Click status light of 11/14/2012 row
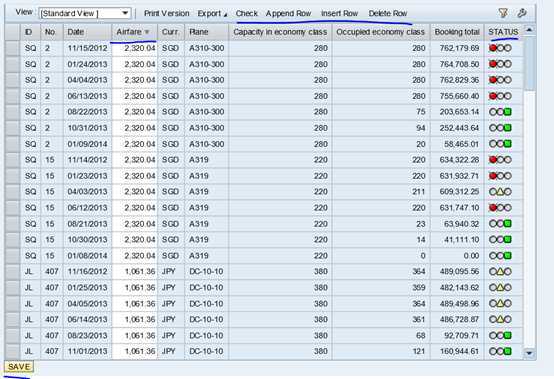Image resolution: width=554 pixels, height=379 pixels. (x=500, y=160)
